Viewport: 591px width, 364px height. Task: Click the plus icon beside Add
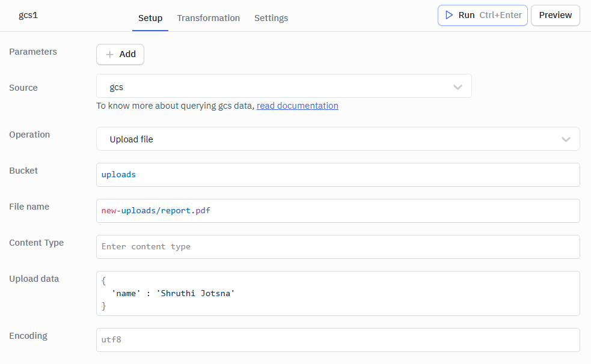(x=109, y=54)
